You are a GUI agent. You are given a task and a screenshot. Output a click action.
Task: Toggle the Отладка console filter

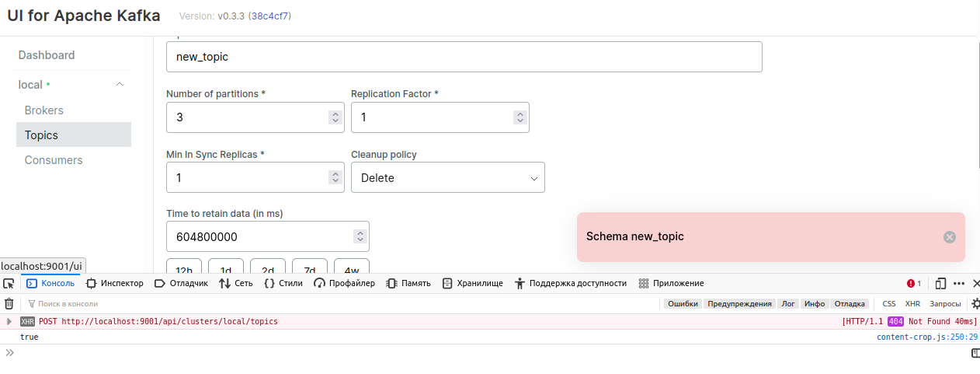coord(850,303)
